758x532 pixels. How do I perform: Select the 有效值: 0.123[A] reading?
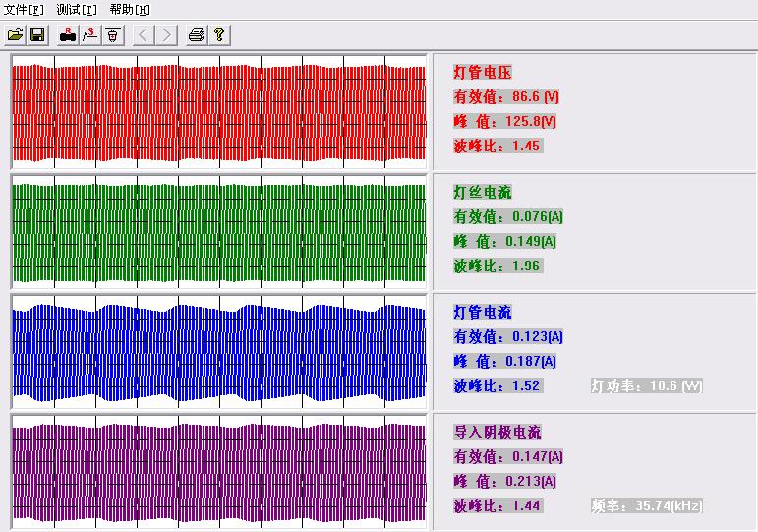click(x=508, y=336)
